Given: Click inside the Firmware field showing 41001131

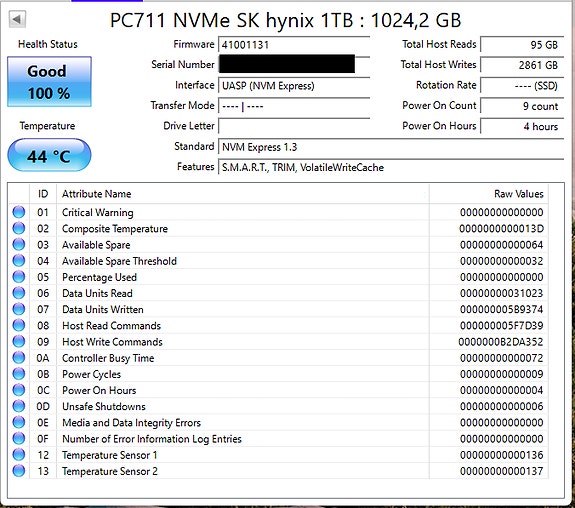Looking at the screenshot, I should coord(294,45).
